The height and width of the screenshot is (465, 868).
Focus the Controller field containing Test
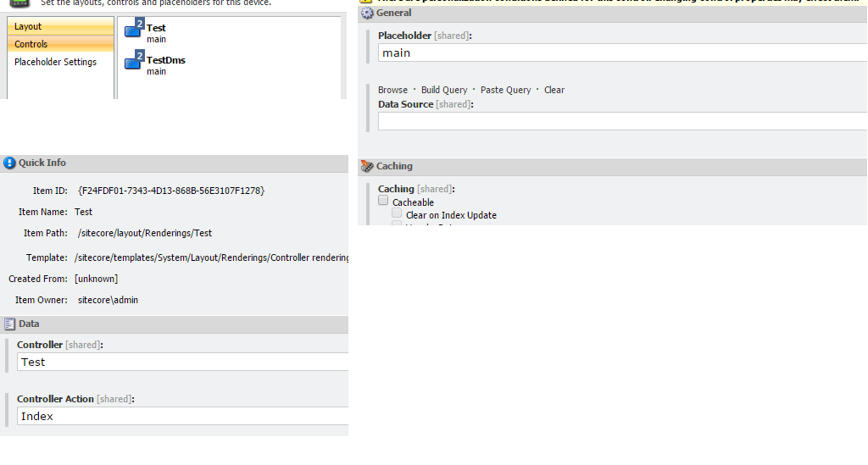pos(183,362)
